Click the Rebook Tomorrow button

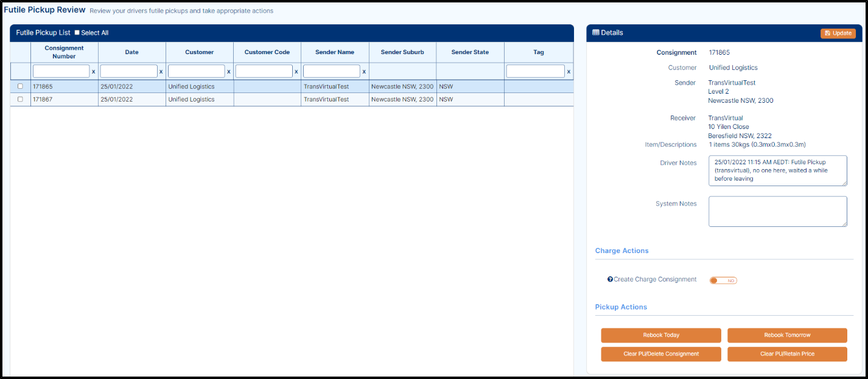coord(787,335)
